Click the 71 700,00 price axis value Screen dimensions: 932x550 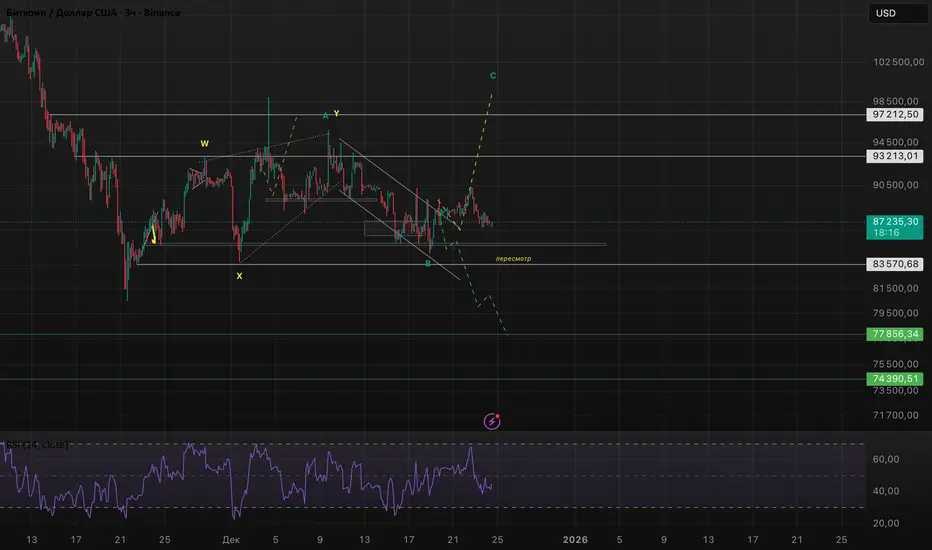tap(895, 415)
